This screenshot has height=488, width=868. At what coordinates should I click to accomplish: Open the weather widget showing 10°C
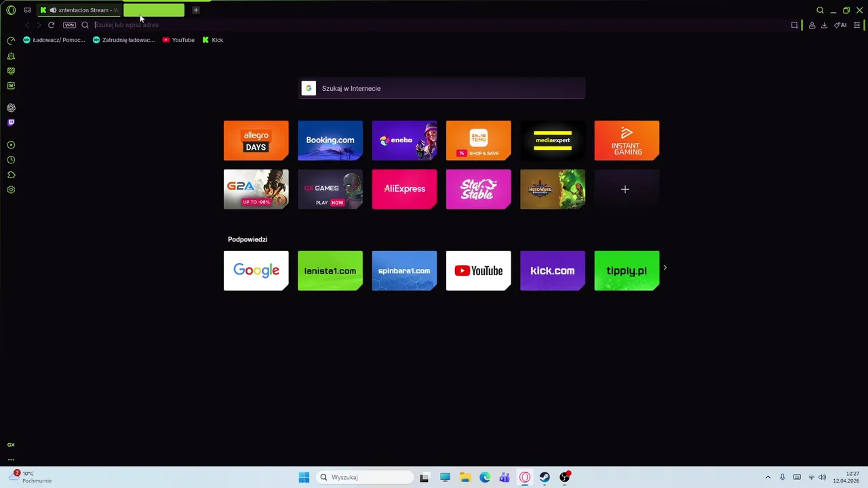click(x=31, y=477)
